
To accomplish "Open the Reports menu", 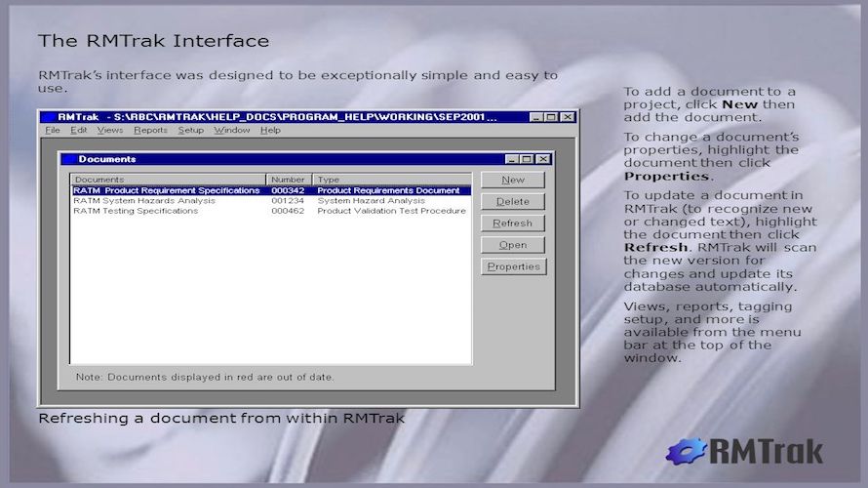I will [150, 130].
